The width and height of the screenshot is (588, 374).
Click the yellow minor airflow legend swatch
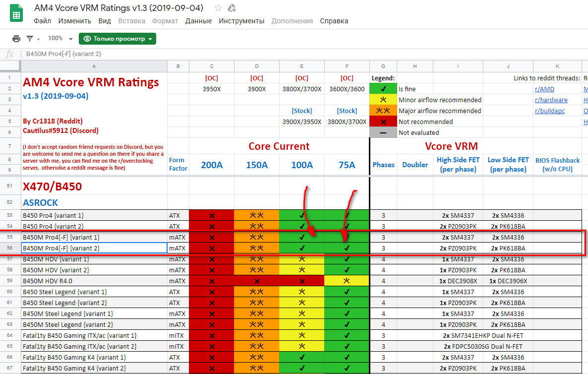[x=383, y=100]
